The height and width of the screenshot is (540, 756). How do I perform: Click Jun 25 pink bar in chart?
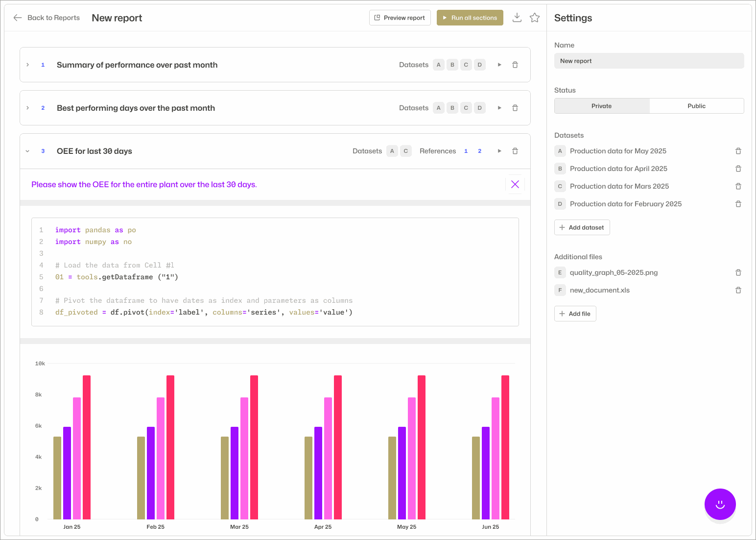pyautogui.click(x=496, y=458)
